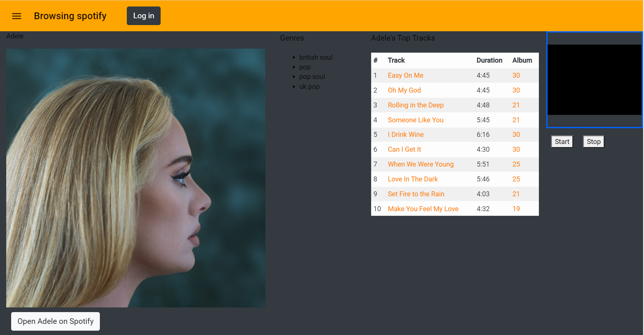Image resolution: width=644 pixels, height=335 pixels.
Task: Open the track Can I Get It
Action: tap(404, 149)
